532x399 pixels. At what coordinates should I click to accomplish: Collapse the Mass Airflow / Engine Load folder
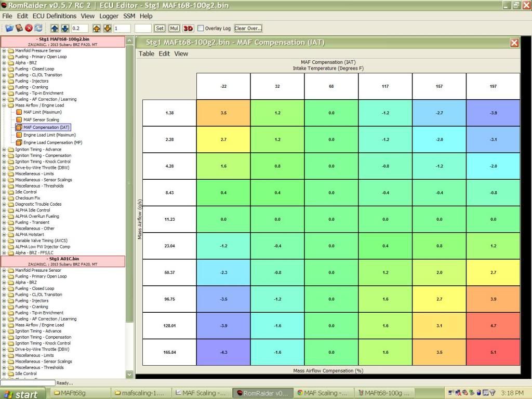pos(4,105)
